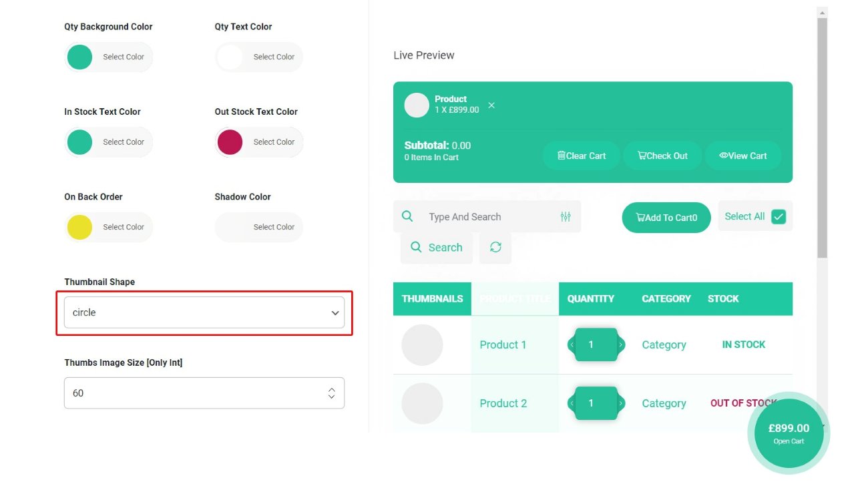The width and height of the screenshot is (868, 484).
Task: Click the Quantity column header
Action: pos(591,298)
